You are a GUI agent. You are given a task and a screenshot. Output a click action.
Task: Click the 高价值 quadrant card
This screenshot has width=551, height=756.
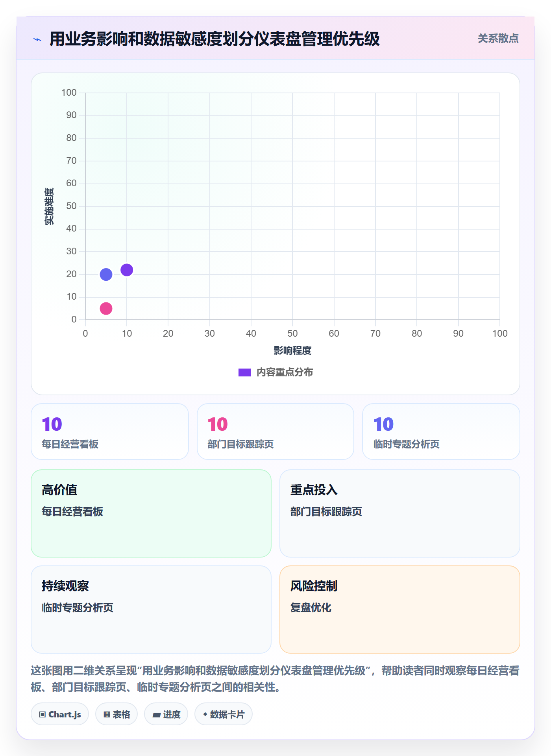pyautogui.click(x=151, y=513)
